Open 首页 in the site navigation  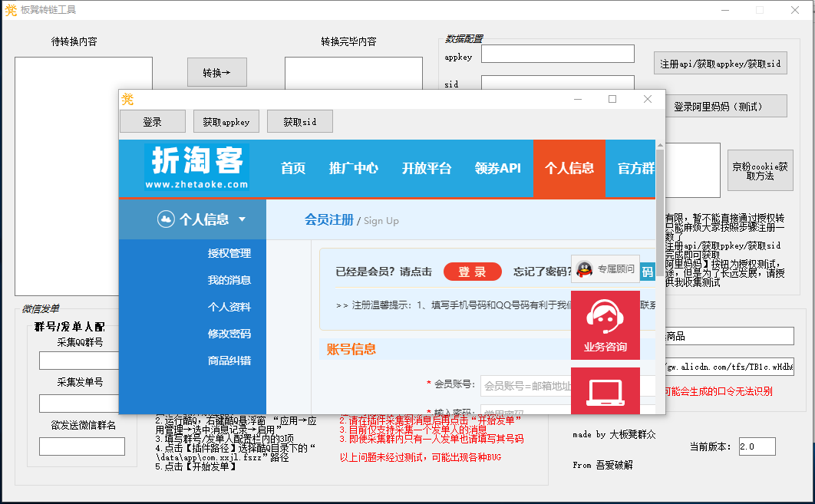293,168
